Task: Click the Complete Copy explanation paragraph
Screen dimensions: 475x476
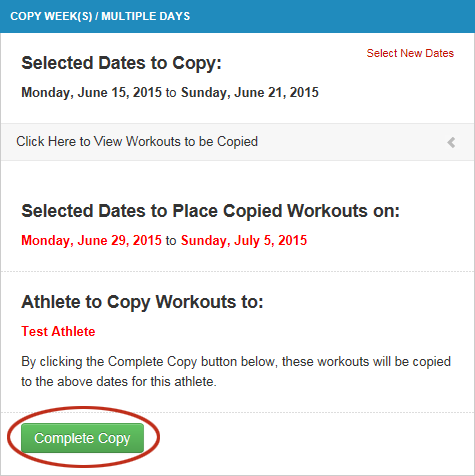Action: pos(236,372)
